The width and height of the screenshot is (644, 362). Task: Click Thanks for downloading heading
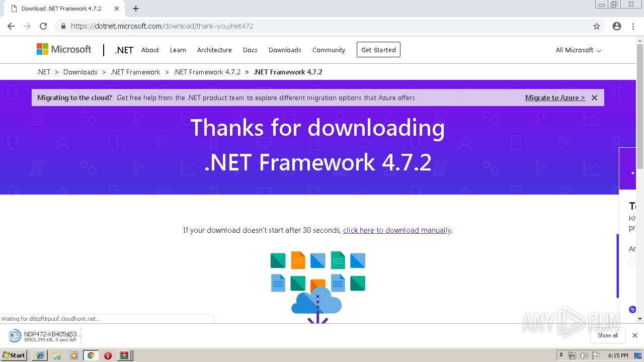click(317, 145)
